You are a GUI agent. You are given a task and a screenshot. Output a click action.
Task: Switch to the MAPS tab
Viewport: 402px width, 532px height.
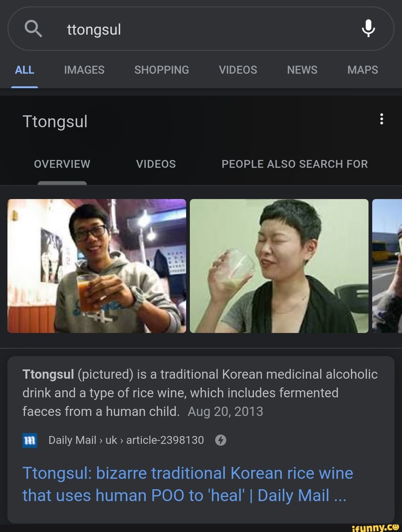click(x=362, y=70)
